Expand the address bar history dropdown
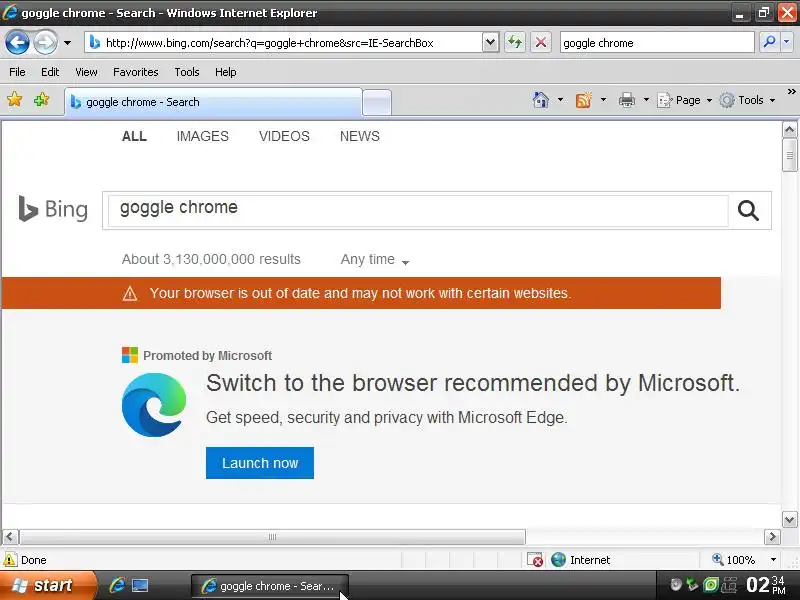The image size is (800, 600). click(x=490, y=43)
